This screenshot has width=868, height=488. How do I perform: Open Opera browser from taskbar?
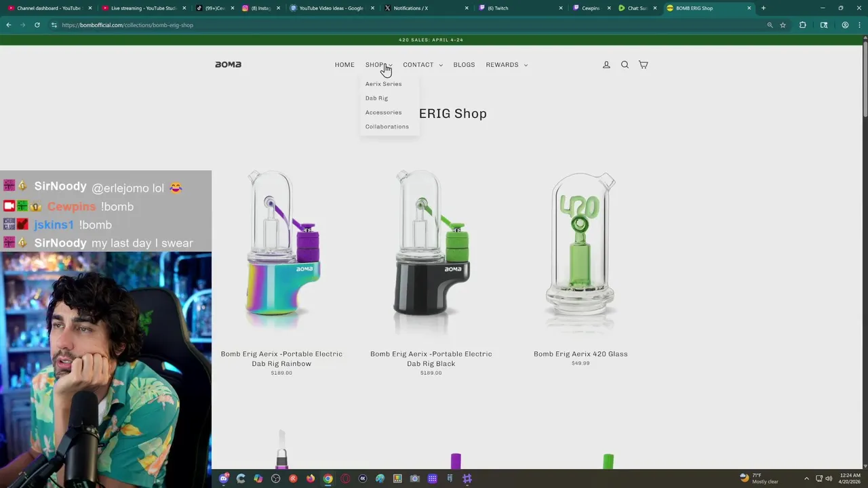[345, 479]
